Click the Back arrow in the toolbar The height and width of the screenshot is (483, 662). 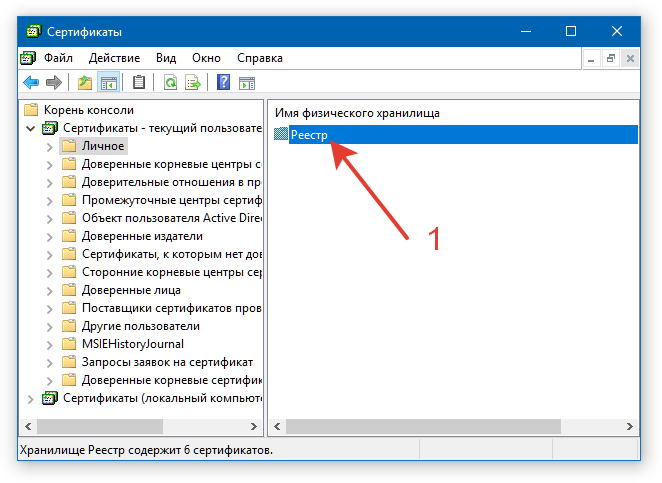click(x=30, y=82)
